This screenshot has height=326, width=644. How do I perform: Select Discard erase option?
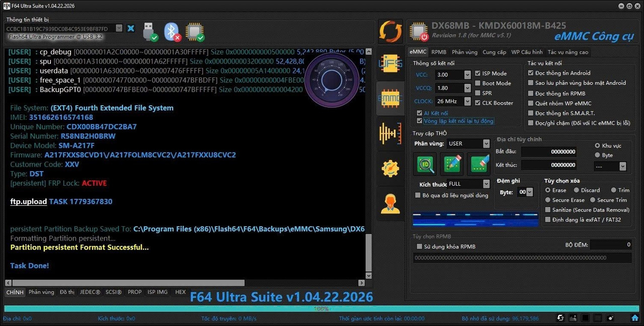[577, 190]
